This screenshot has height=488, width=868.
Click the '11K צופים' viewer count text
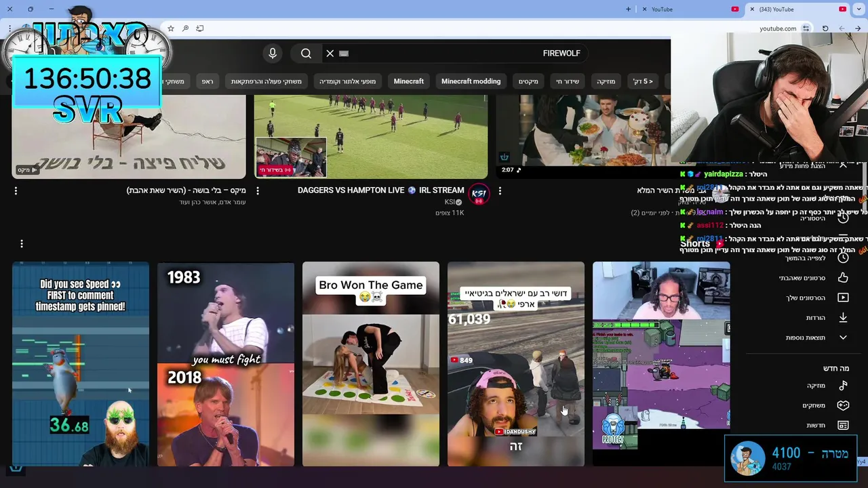coord(450,213)
